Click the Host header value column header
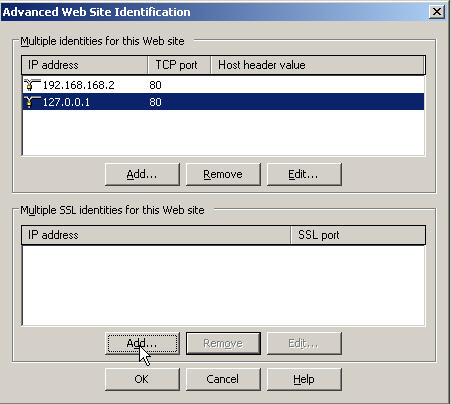The width and height of the screenshot is (451, 404). coord(318,65)
